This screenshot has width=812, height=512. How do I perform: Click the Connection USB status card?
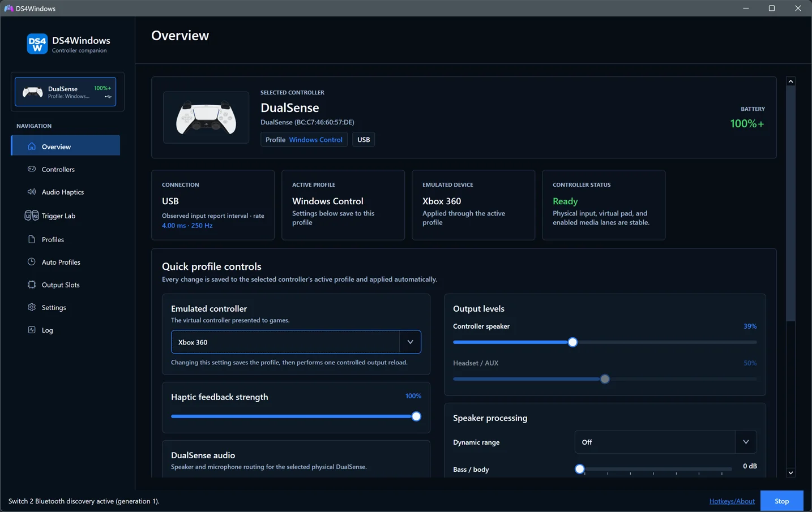click(x=213, y=205)
